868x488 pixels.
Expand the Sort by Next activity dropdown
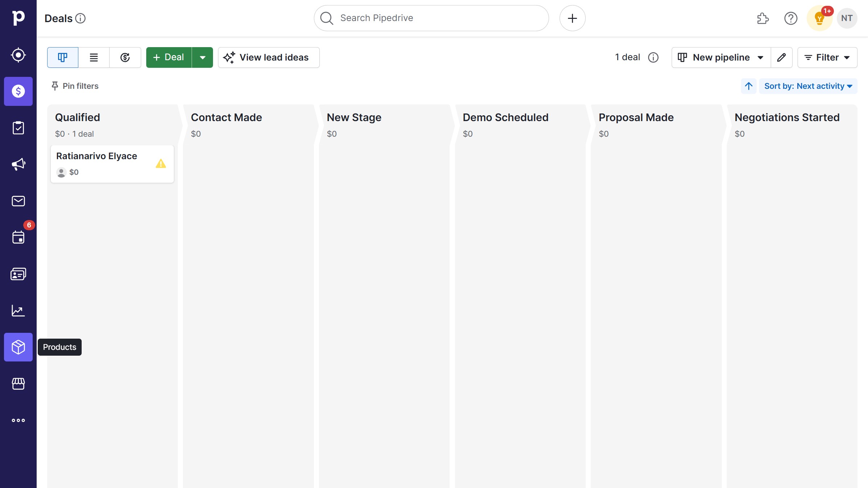click(x=808, y=86)
